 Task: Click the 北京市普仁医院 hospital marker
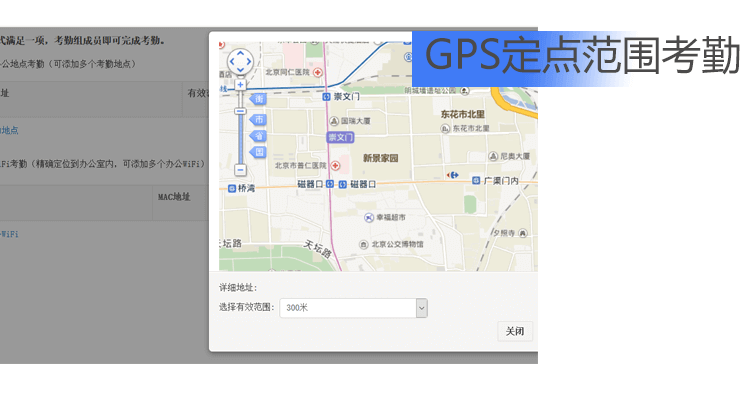click(334, 165)
